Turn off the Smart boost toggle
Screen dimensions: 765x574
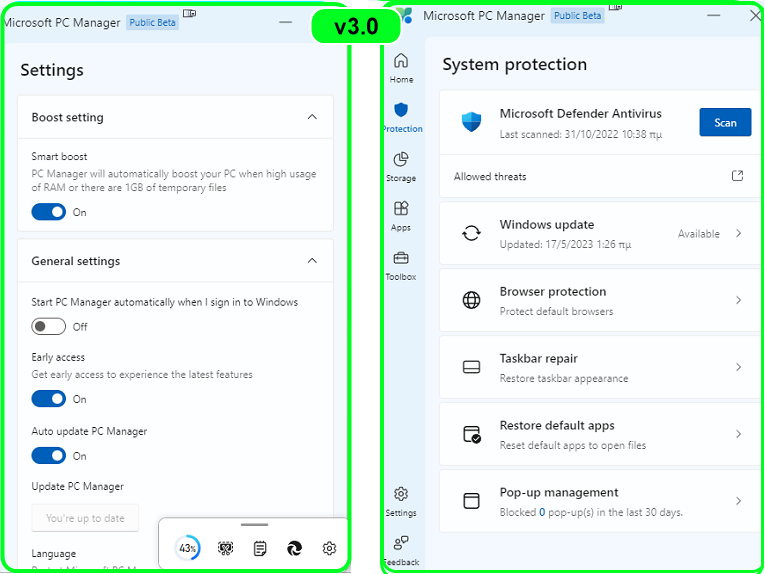click(48, 212)
